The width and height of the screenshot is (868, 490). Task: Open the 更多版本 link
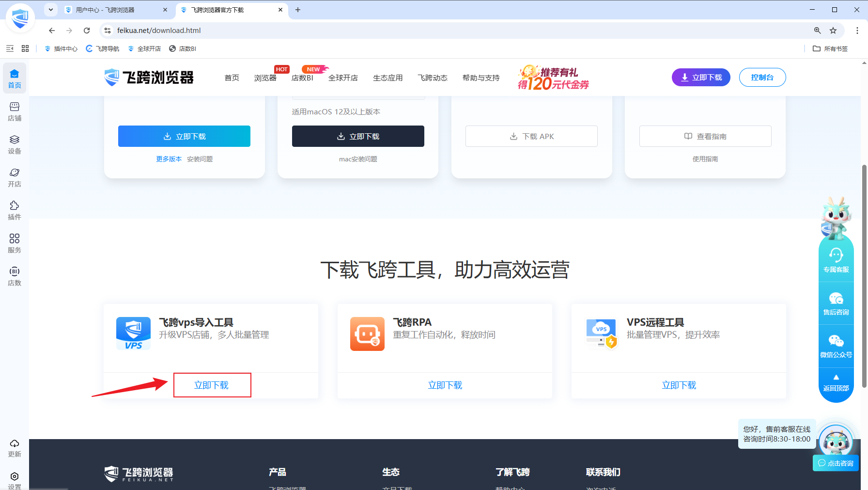[169, 159]
